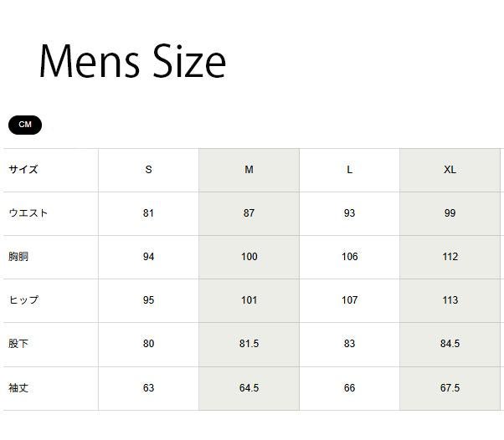
Task: Select the S size column header
Action: click(x=148, y=170)
